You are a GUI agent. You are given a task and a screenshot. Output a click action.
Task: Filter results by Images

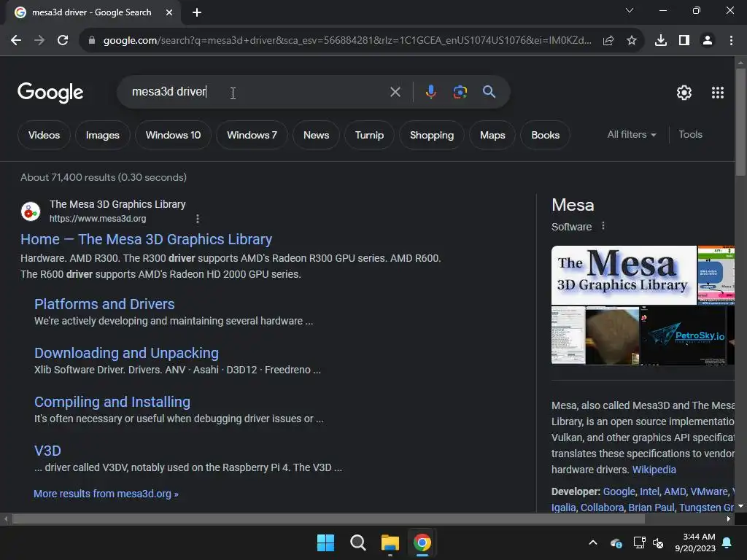pos(102,135)
